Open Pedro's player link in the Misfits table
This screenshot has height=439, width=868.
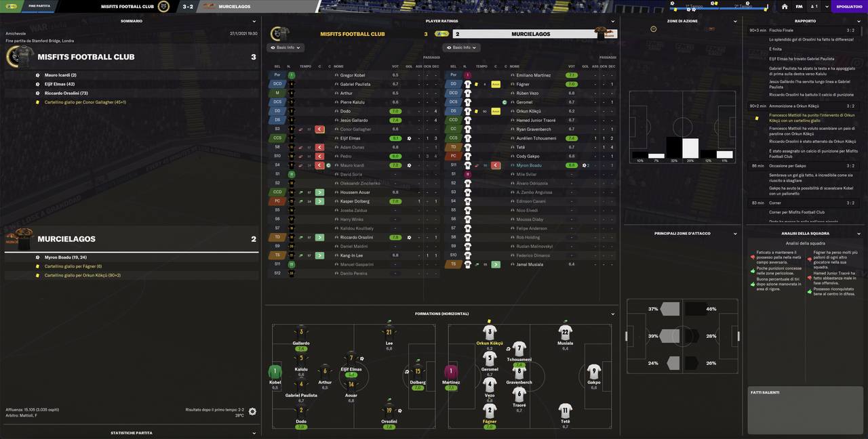(346, 156)
